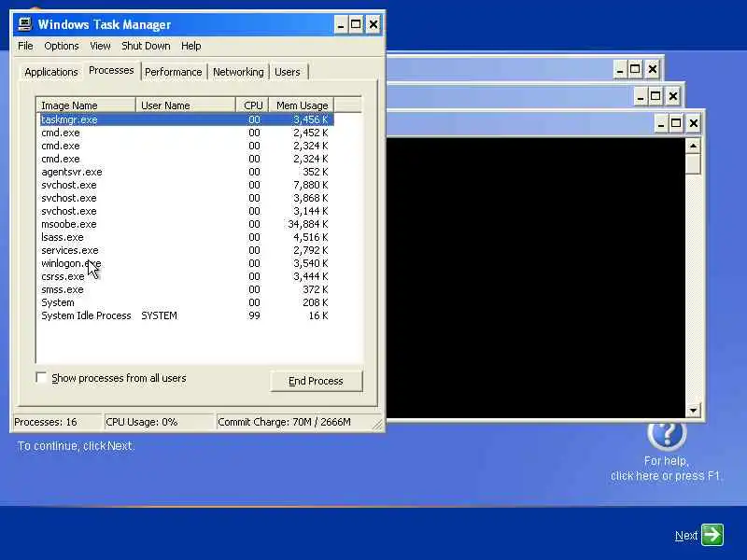The width and height of the screenshot is (747, 560).
Task: Sort by the Mem Usage column header
Action: tap(302, 105)
